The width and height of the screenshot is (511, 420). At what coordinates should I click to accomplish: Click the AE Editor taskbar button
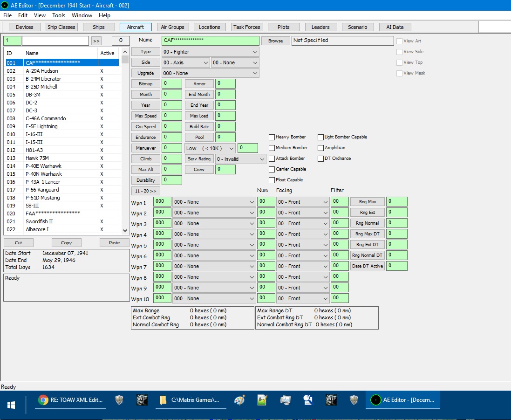[402, 400]
